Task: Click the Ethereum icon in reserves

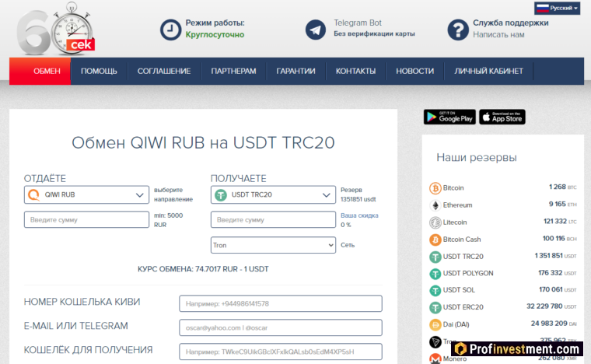Action: (435, 205)
